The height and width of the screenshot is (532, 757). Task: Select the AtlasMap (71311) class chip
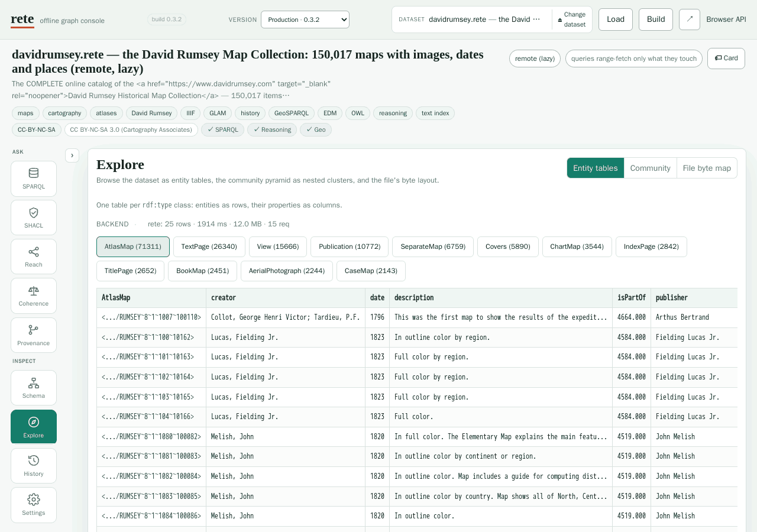pyautogui.click(x=133, y=246)
